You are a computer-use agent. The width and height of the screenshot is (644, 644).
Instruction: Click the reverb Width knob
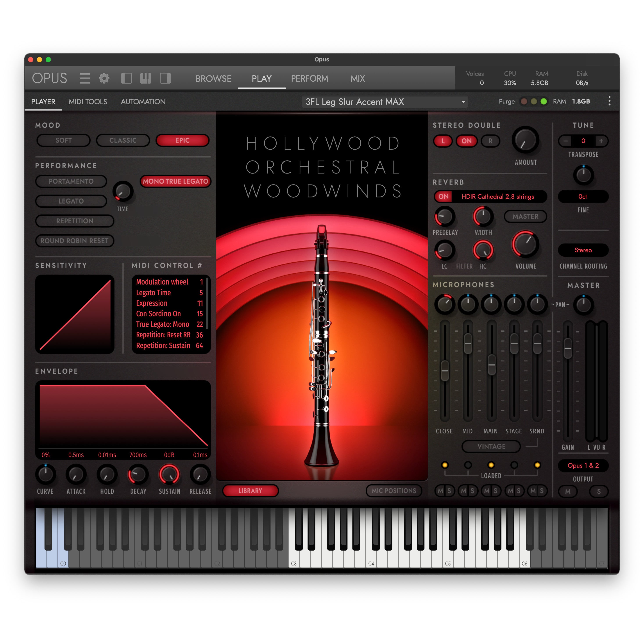pos(483,217)
